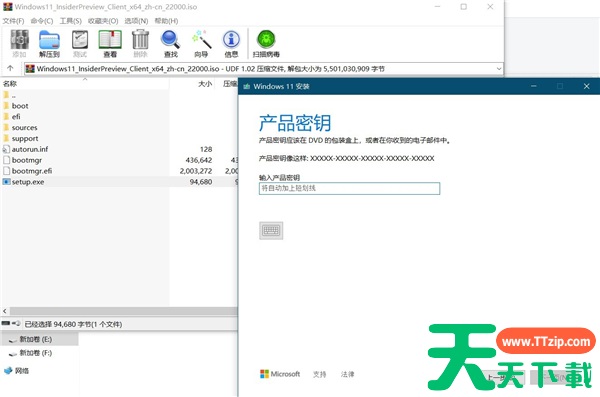Click the horizontal scrollbar track in the WinRAR file list

point(123,311)
